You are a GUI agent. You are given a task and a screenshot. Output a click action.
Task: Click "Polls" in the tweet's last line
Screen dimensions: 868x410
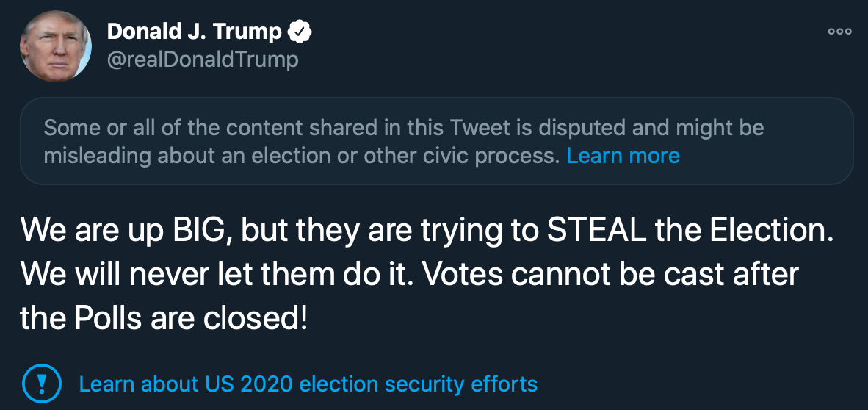click(x=110, y=319)
